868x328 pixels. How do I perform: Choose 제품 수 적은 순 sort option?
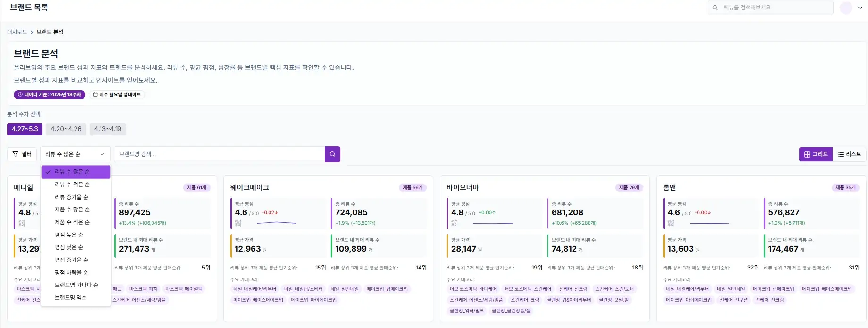(76, 222)
